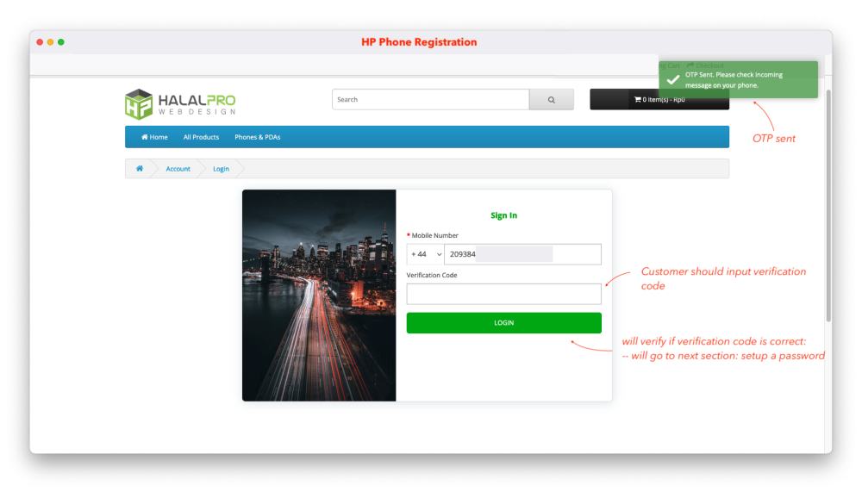The height and width of the screenshot is (504, 862).
Task: Follow the Account breadcrumb link
Action: tap(178, 169)
